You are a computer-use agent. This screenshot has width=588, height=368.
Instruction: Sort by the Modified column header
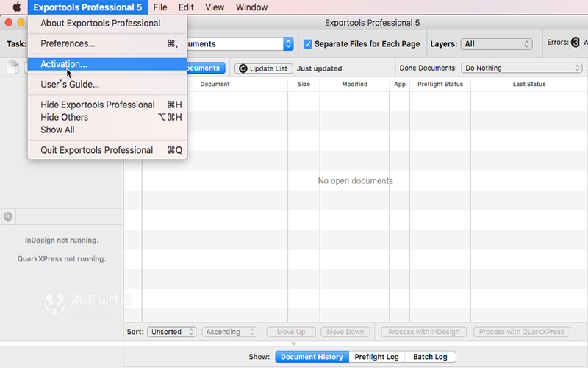coord(354,84)
